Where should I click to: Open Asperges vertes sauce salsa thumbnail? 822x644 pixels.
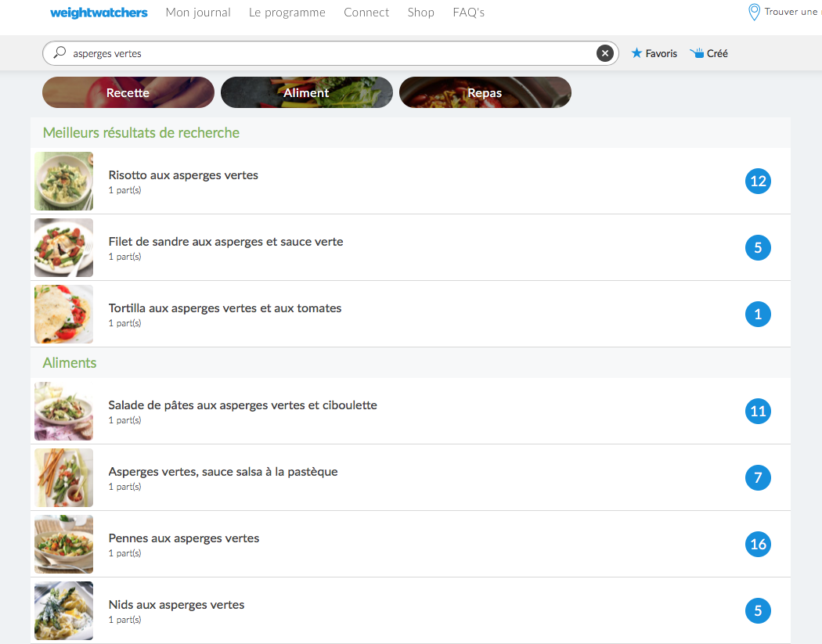[x=63, y=477]
